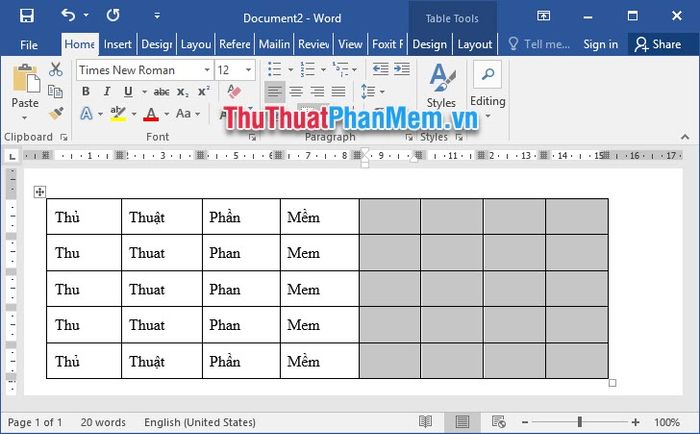Activate the Format Painter brush
The height and width of the screenshot is (434, 700).
(x=56, y=113)
